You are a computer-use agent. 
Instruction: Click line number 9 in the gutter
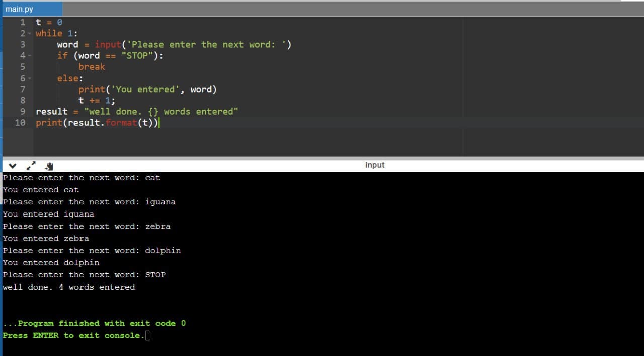click(x=23, y=112)
